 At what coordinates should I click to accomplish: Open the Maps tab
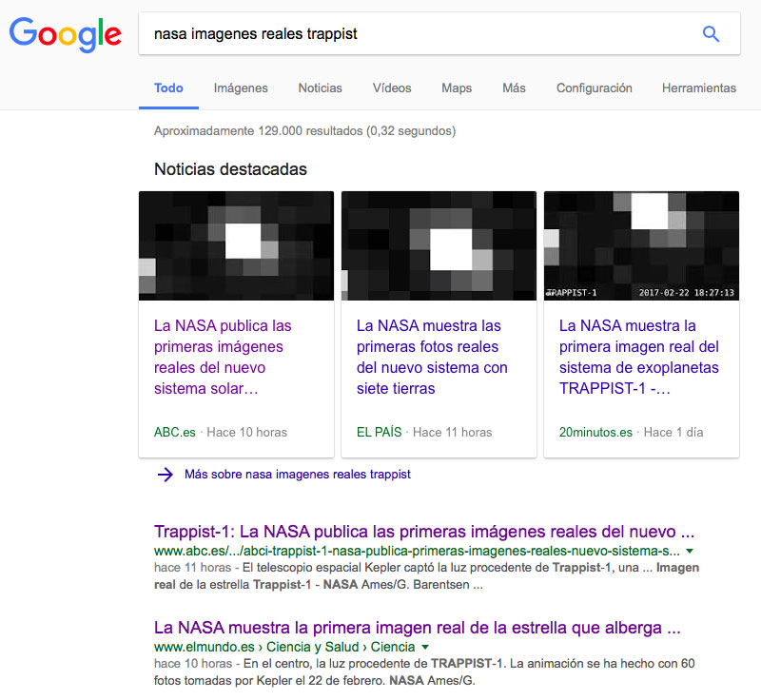[x=457, y=87]
